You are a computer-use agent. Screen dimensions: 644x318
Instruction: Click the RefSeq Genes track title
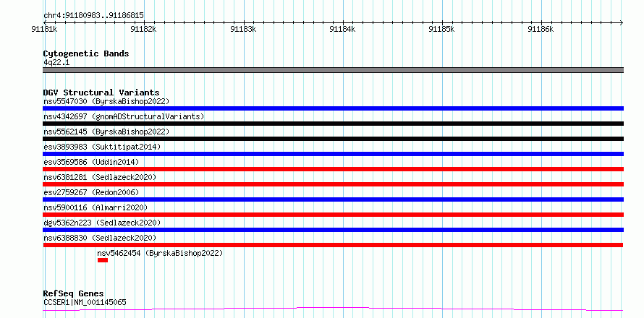click(x=73, y=293)
